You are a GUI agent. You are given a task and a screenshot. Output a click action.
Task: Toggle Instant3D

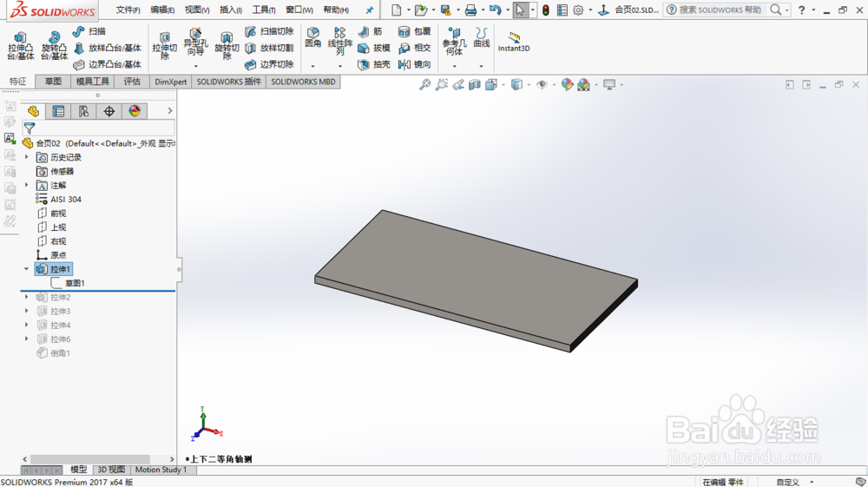coord(514,42)
